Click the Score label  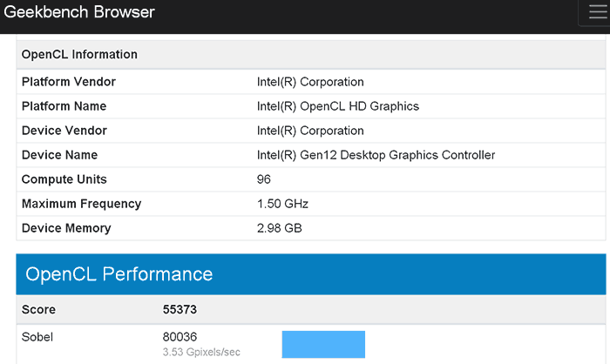[x=38, y=309]
